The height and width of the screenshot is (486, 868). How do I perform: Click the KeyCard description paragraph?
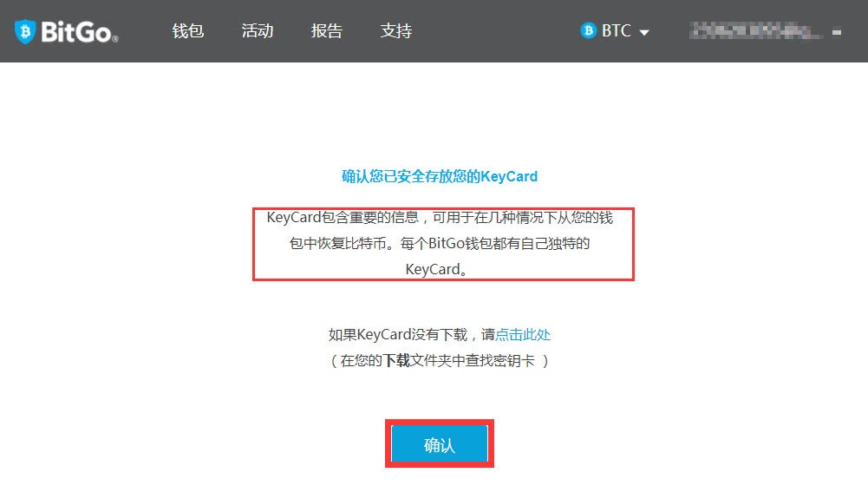tap(440, 243)
